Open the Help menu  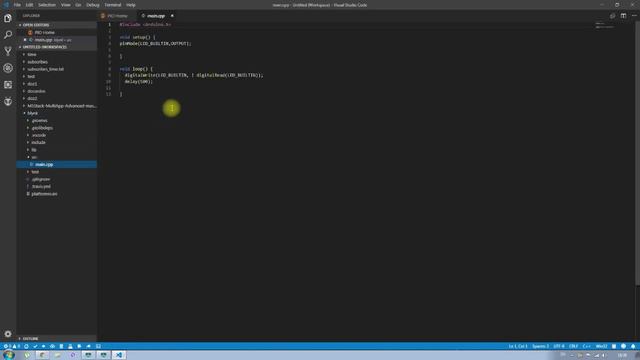click(131, 5)
